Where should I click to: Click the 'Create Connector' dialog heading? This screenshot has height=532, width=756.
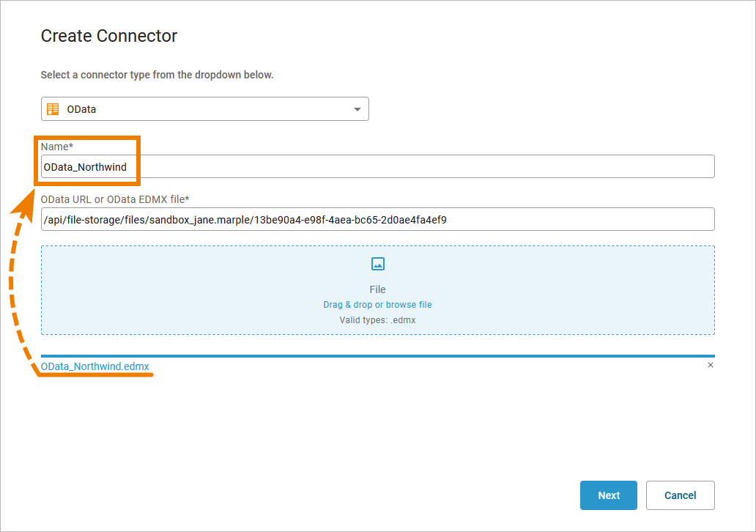pyautogui.click(x=109, y=36)
